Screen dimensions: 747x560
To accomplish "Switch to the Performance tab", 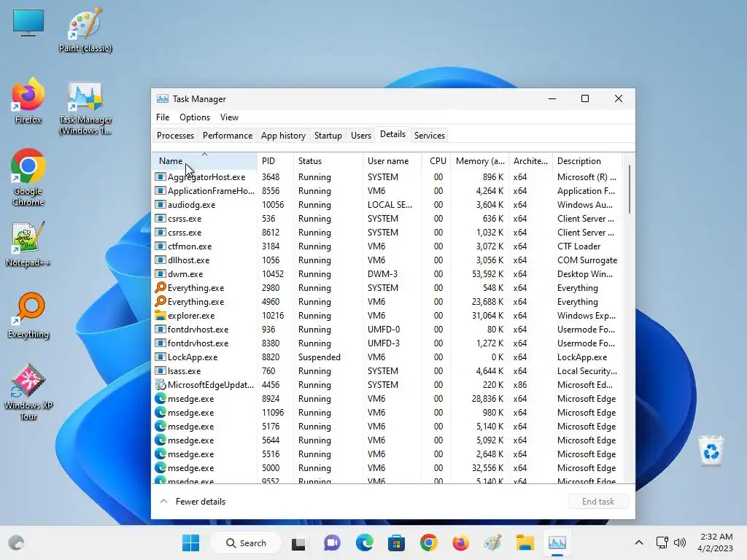I will [228, 136].
